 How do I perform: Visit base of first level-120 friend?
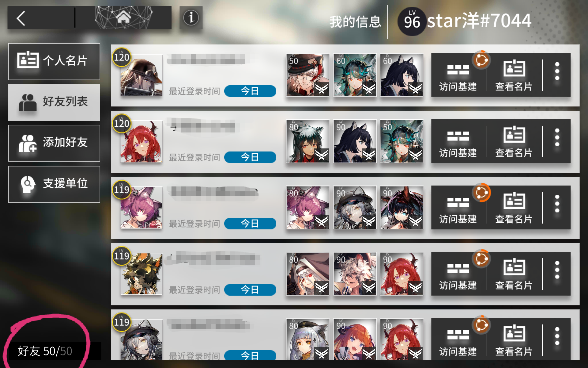pyautogui.click(x=458, y=75)
